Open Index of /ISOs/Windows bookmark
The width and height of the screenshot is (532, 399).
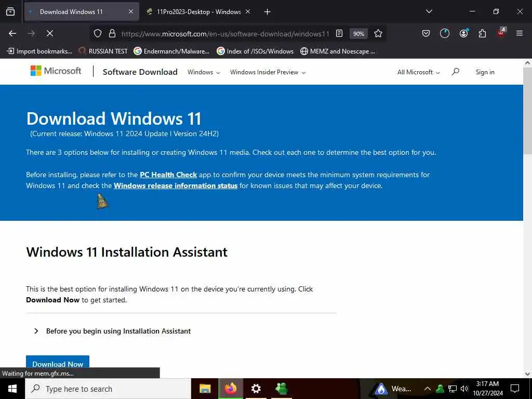(255, 51)
